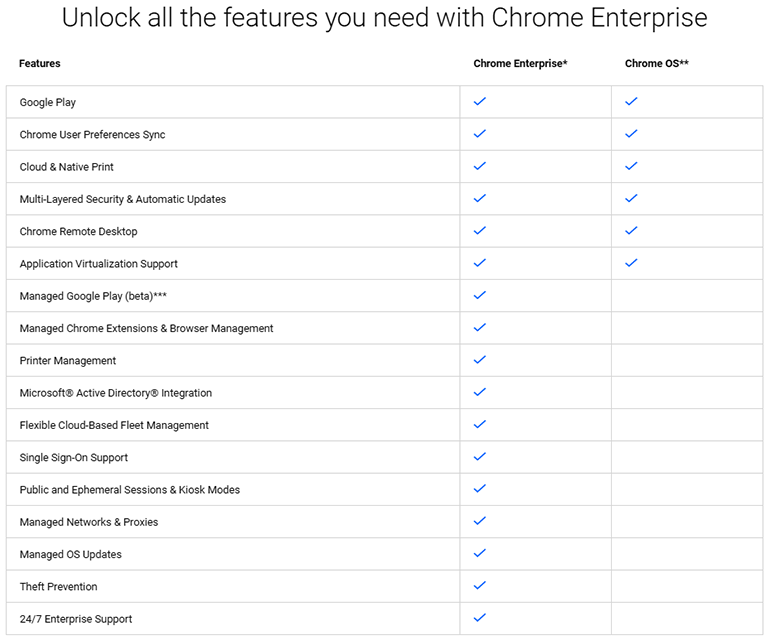Click Chrome OS checkmark for Application Virtualization Support

631,263
